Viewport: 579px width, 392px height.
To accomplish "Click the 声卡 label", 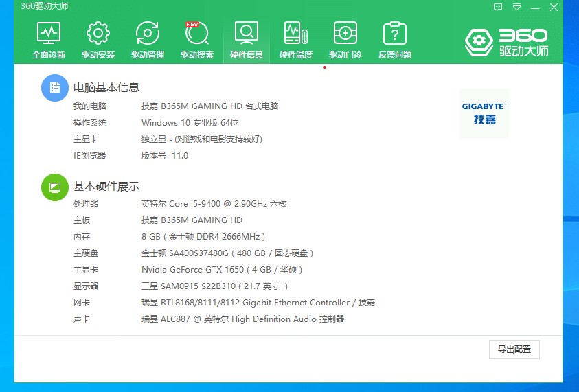I will click(x=82, y=319).
